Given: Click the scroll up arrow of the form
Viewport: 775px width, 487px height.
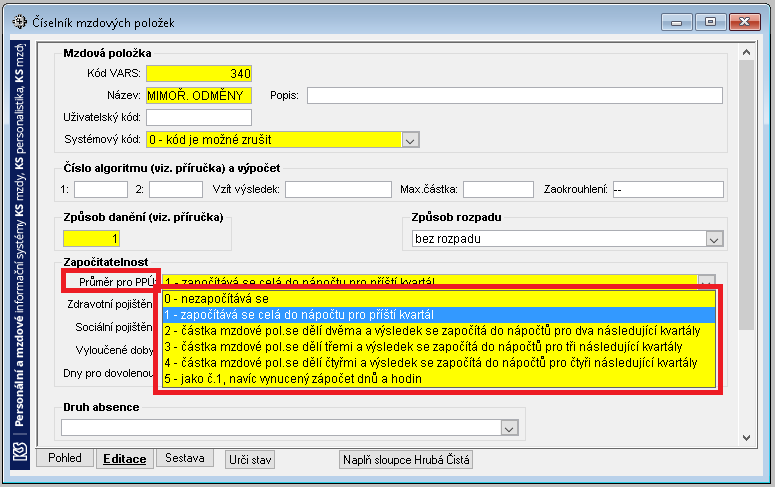Looking at the screenshot, I should pos(746,52).
